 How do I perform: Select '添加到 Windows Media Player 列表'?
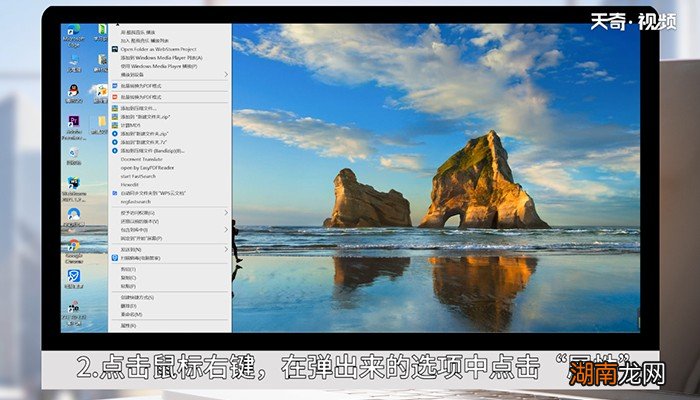pos(161,57)
